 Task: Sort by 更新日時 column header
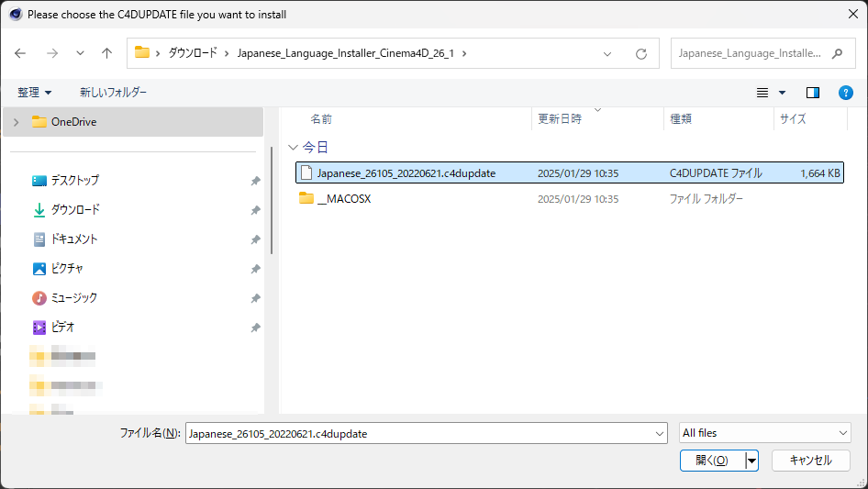[560, 119]
